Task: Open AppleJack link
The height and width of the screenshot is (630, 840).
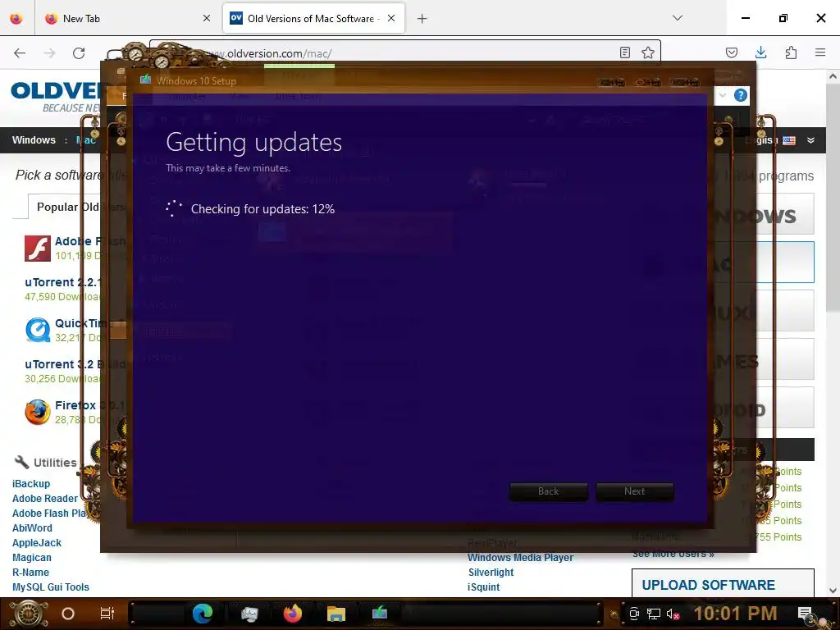Action: pos(36,543)
